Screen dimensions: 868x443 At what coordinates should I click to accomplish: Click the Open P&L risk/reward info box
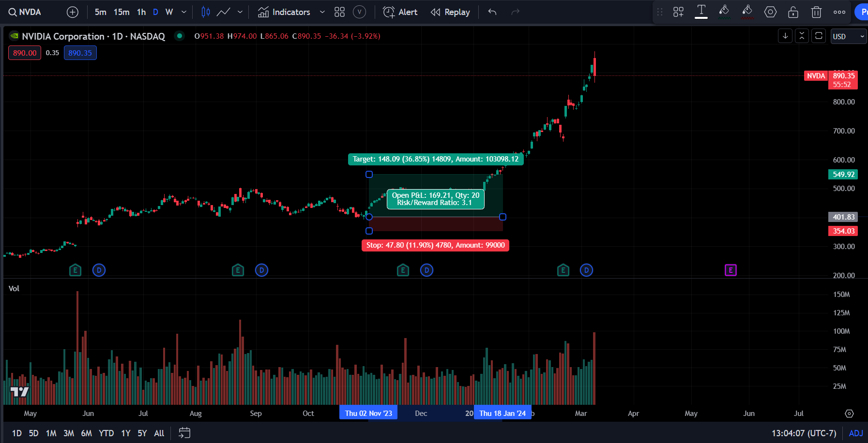(x=436, y=199)
